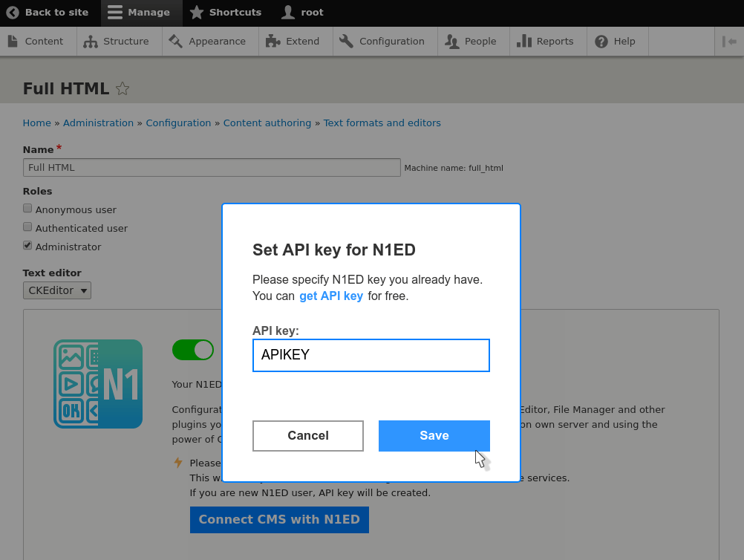Follow the Administration breadcrumb link

click(x=98, y=123)
